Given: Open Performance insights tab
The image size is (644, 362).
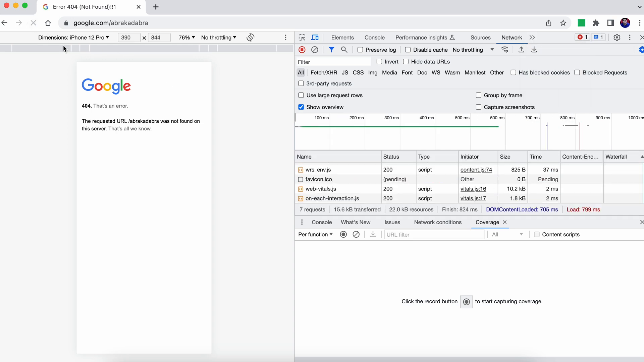Looking at the screenshot, I should (425, 38).
